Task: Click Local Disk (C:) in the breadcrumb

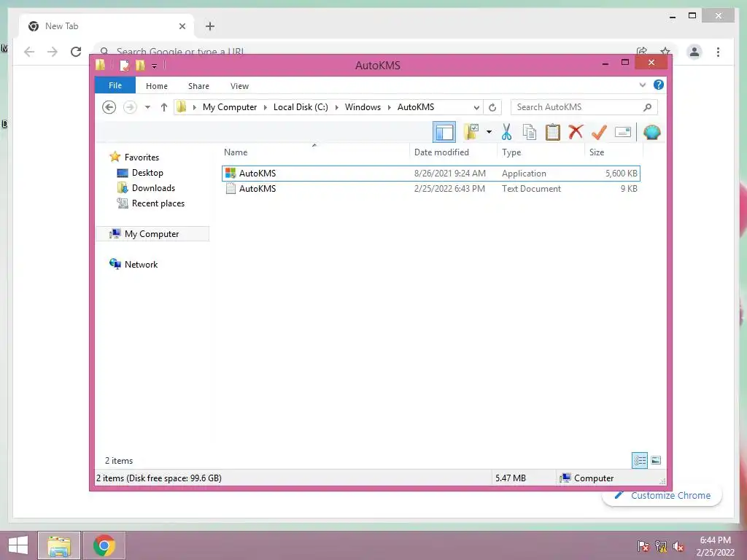Action: tap(301, 107)
